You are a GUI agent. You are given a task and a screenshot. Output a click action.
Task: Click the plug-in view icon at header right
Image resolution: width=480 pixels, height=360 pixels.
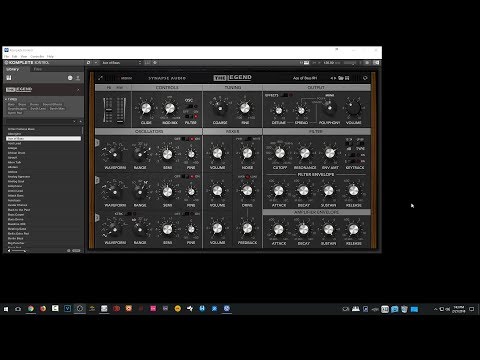pos(376,63)
